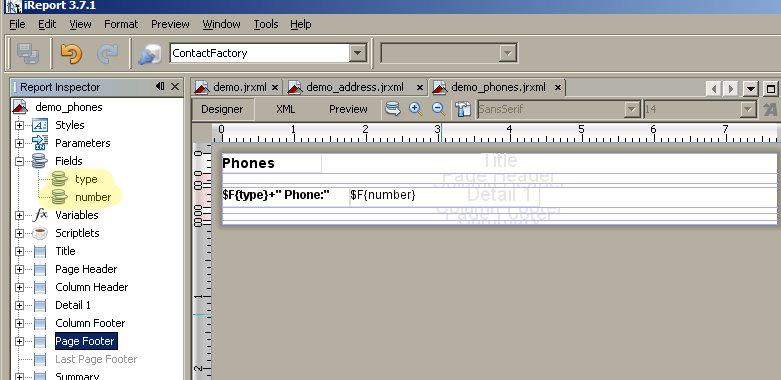Viewport: 781px width, 380px height.
Task: Click the Undo arrow toolbar icon
Action: click(x=71, y=53)
